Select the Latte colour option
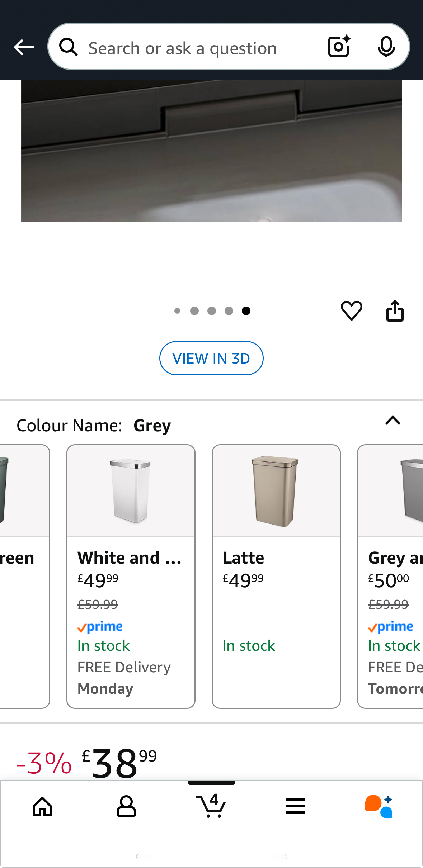Viewport: 423px width, 868px height. tap(276, 576)
